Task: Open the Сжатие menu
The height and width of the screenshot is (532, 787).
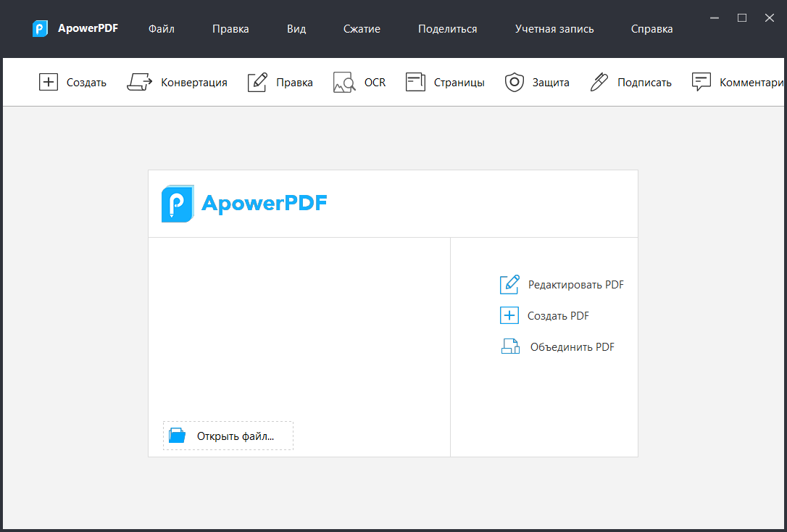Action: [x=362, y=29]
